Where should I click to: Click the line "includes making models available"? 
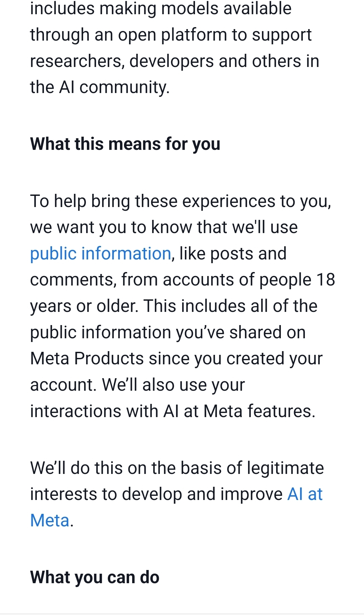pyautogui.click(x=161, y=8)
